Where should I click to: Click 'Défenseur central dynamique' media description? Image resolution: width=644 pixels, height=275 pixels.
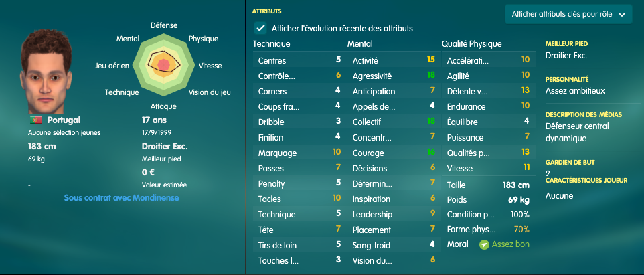[571, 132]
